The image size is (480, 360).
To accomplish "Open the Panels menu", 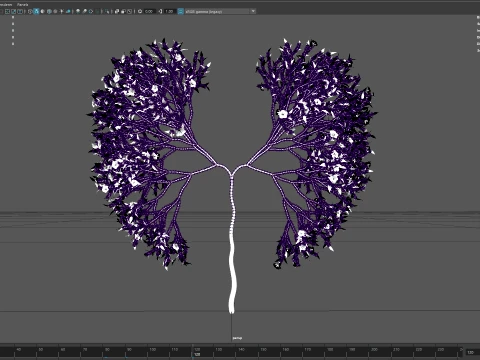I will 23,5.
